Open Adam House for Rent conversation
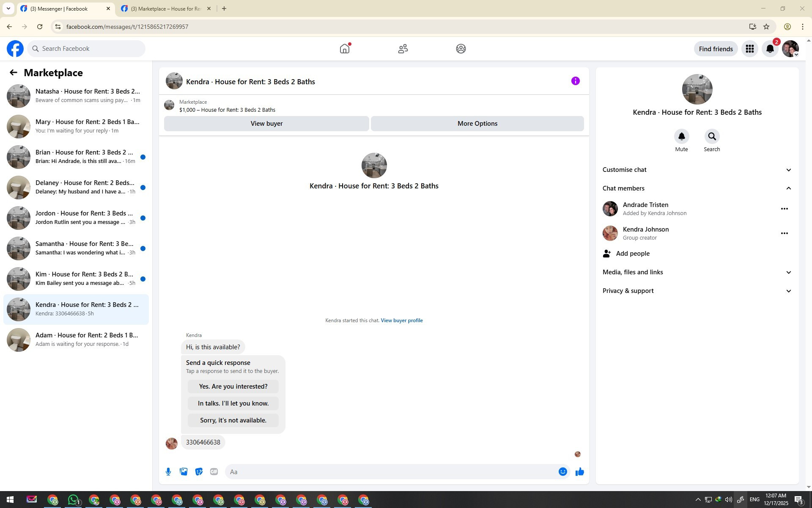Viewport: 812px width, 508px height. [x=76, y=340]
